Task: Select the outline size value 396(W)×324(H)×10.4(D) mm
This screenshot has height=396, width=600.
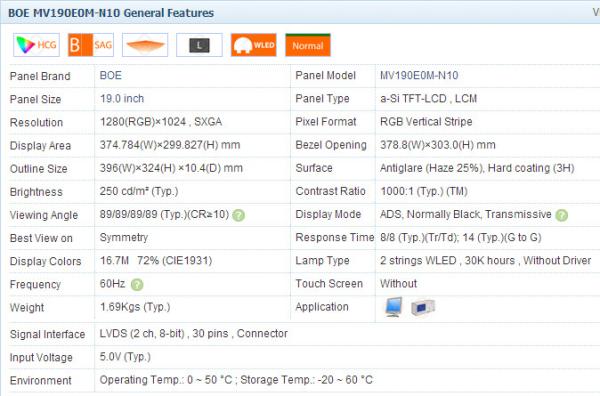Action: tap(171, 168)
